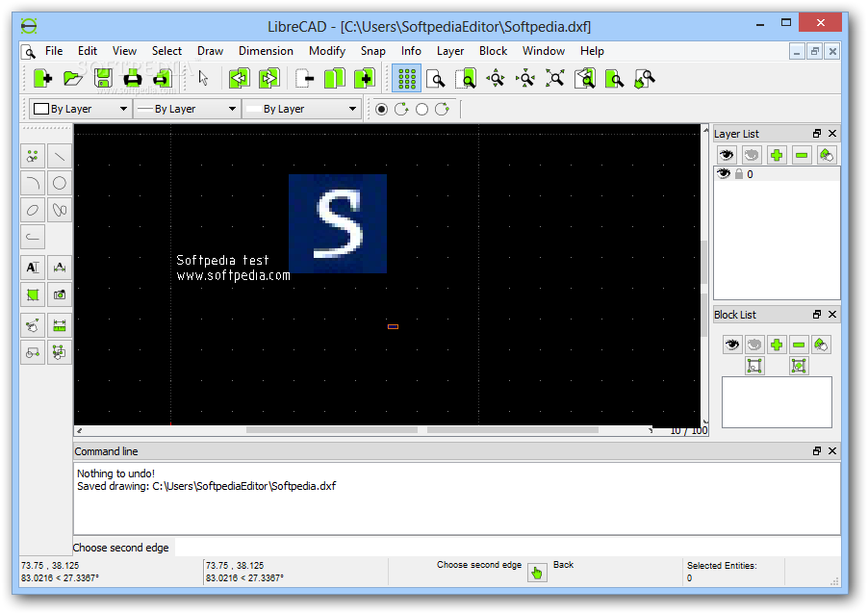Expand the line width By Layer dropdown

click(x=187, y=109)
